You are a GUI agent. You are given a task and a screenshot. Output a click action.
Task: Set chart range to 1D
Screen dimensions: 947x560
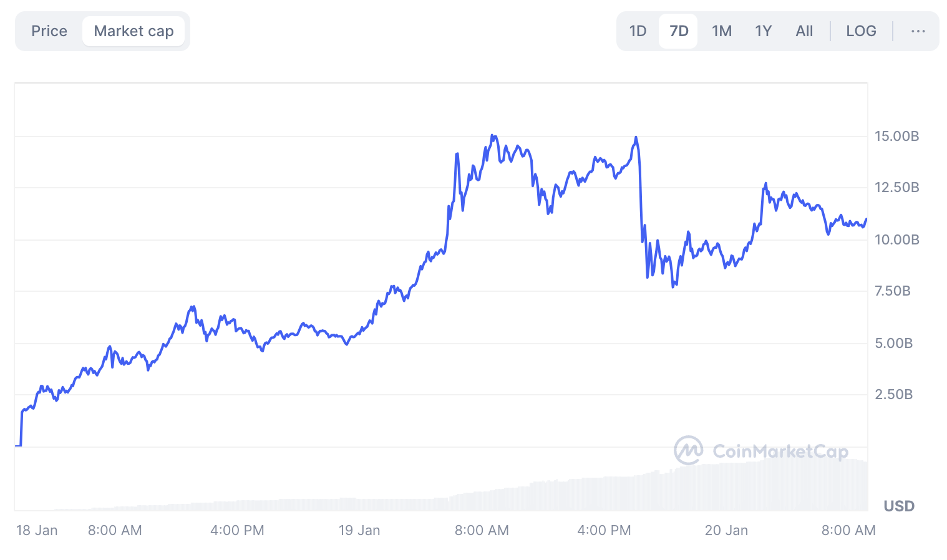coord(638,31)
